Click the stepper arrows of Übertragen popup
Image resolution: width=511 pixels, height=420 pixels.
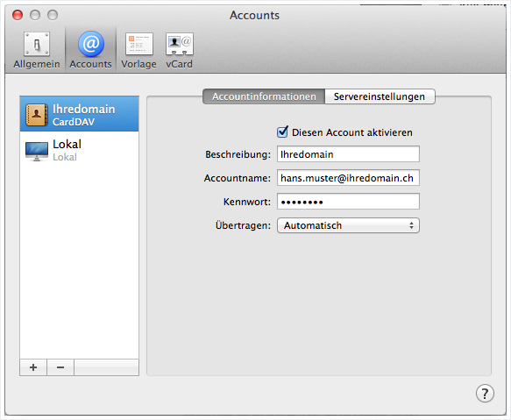[411, 225]
